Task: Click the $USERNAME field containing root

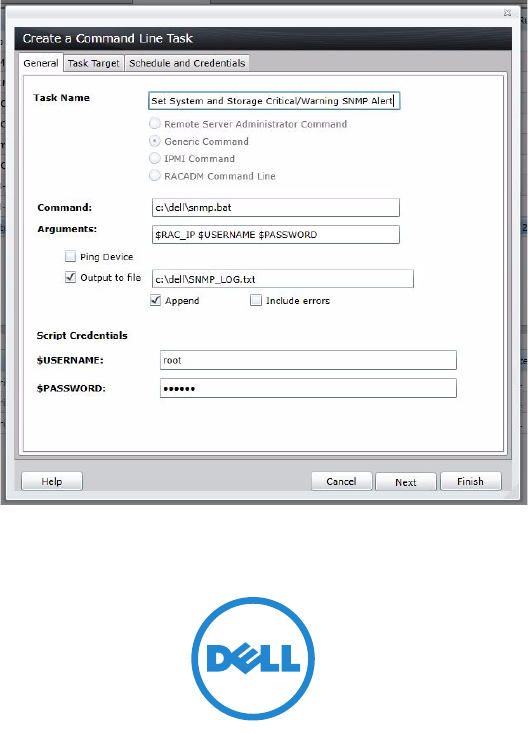Action: coord(308,360)
